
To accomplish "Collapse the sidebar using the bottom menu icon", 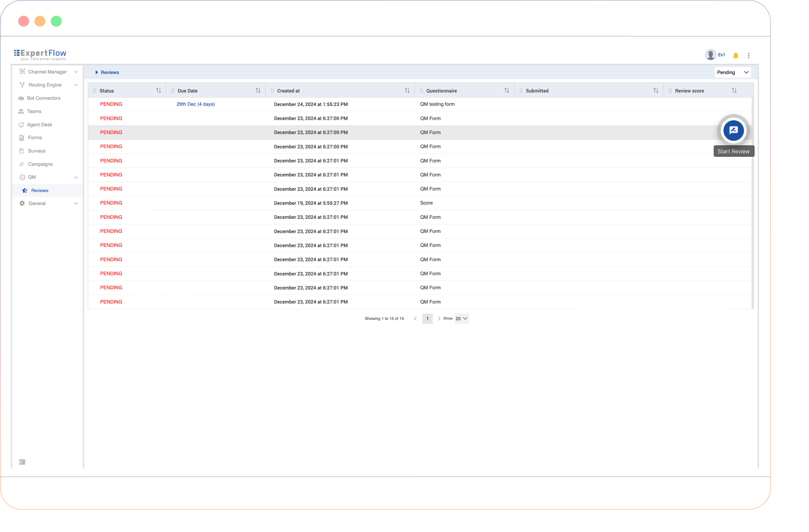I will (22, 462).
